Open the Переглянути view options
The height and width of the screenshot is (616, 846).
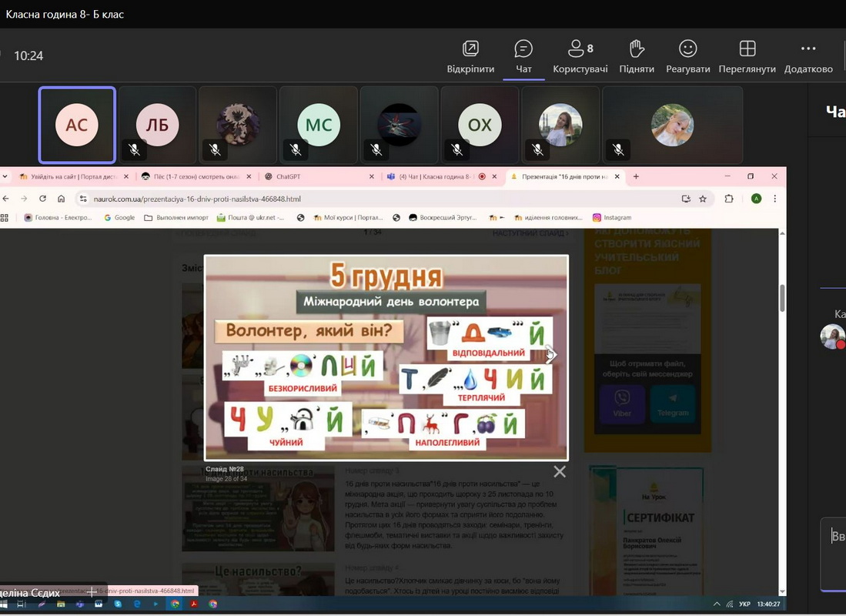747,57
